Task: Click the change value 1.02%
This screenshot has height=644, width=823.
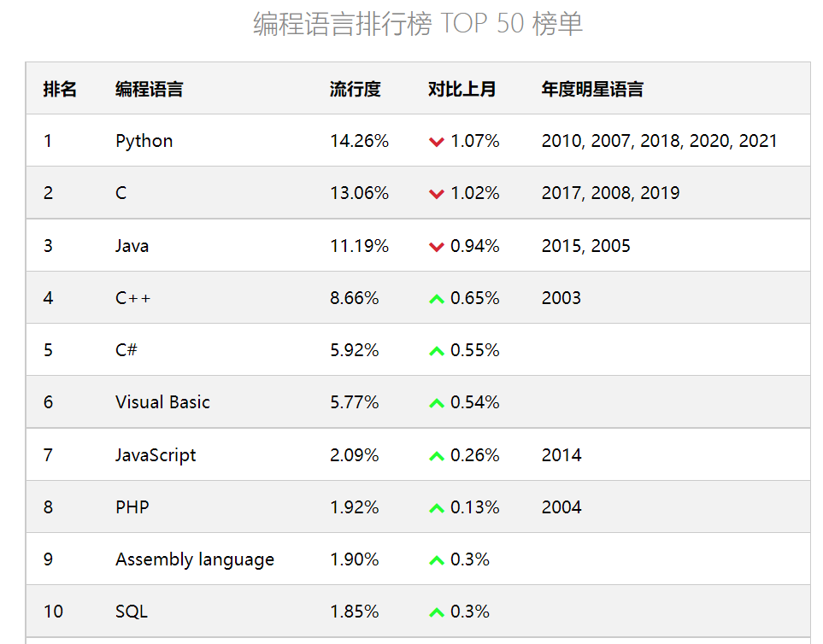Action: click(475, 193)
